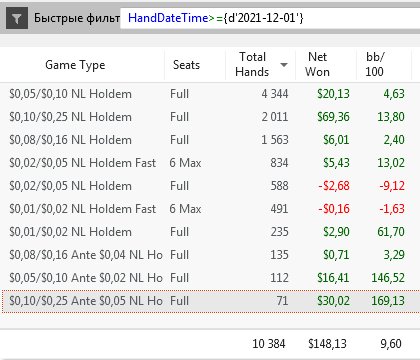Click the $69,36 net won value
420x360 pixels.
333,117
